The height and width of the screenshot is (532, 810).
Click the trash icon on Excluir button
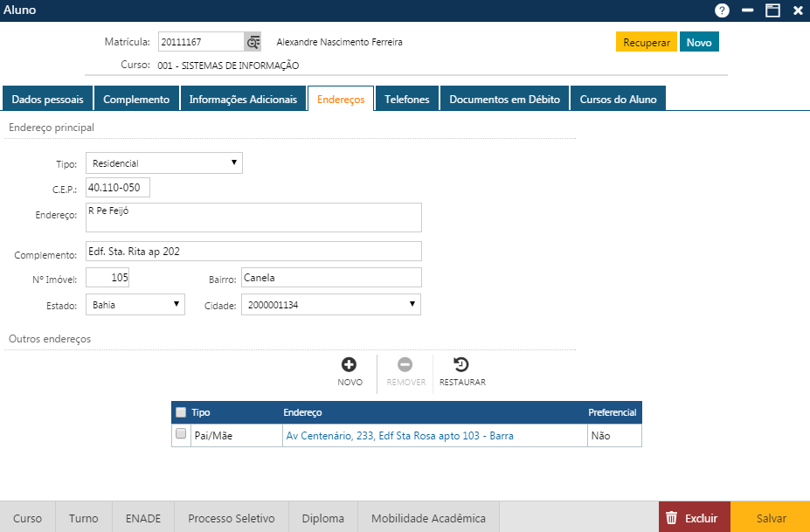click(x=671, y=518)
